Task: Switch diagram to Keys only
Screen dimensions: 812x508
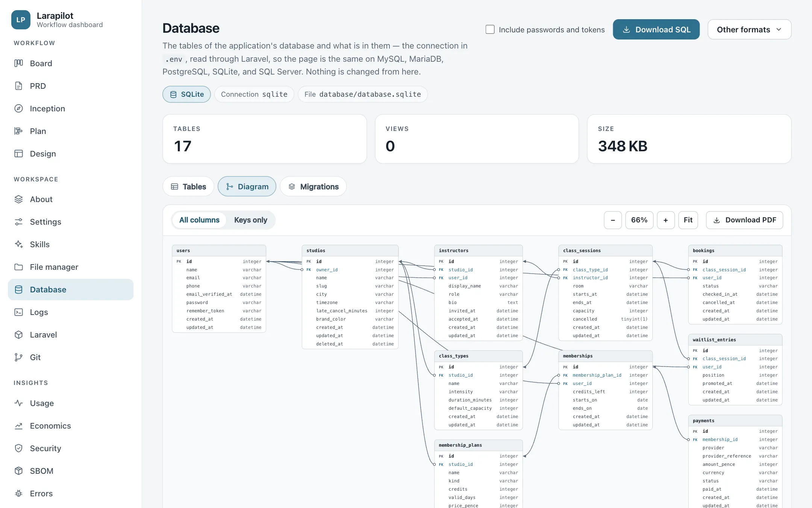Action: pyautogui.click(x=251, y=220)
